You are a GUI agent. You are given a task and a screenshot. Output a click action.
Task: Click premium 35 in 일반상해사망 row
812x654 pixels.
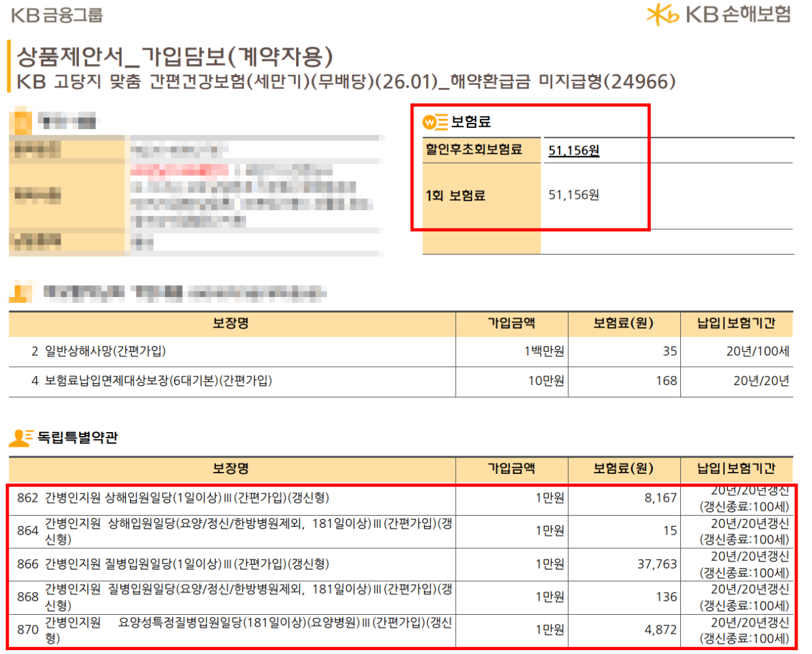point(670,351)
